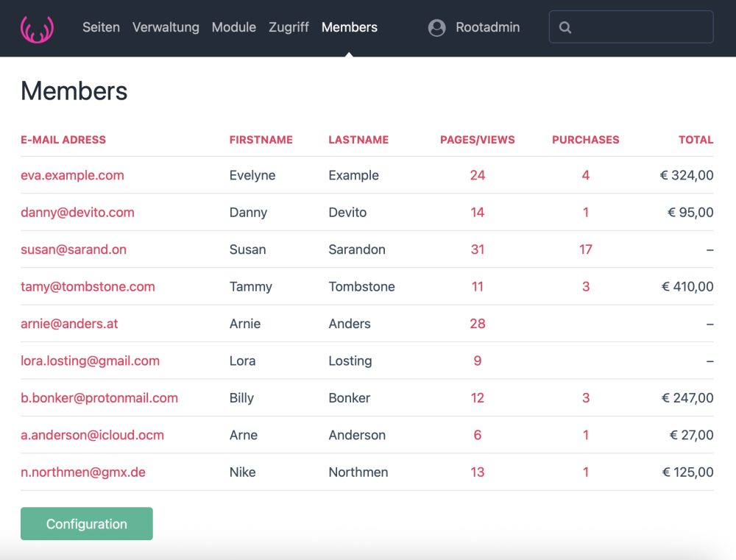
Task: Select the Members tab
Action: pos(349,27)
